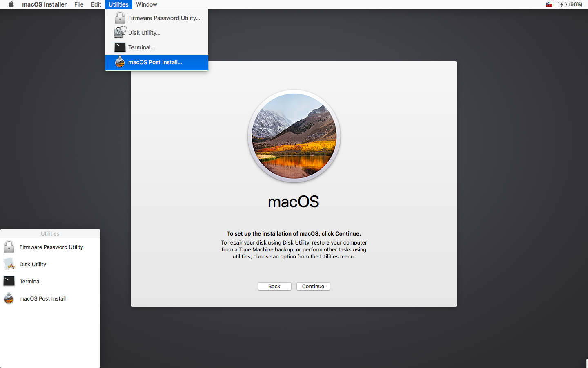The height and width of the screenshot is (368, 588).
Task: Click macOS Post Install in the Utilities panel
Action: [x=42, y=298]
